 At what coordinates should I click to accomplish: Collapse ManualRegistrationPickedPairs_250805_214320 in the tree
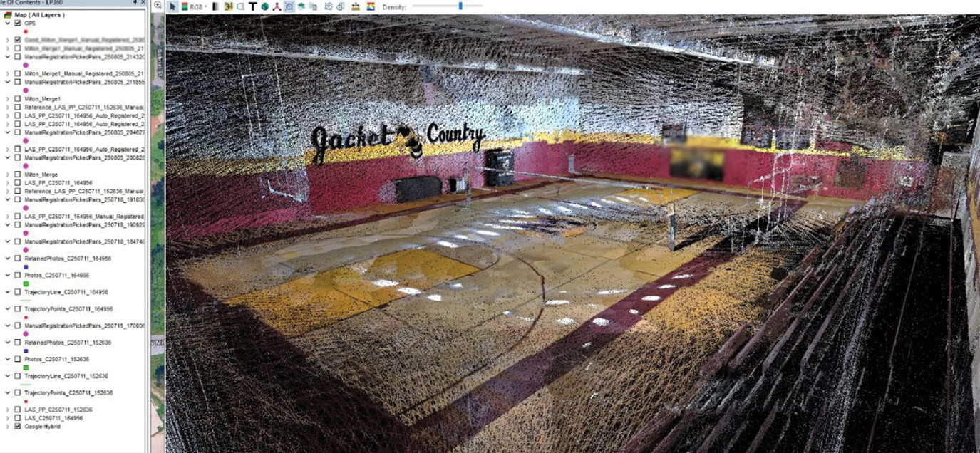click(7, 56)
